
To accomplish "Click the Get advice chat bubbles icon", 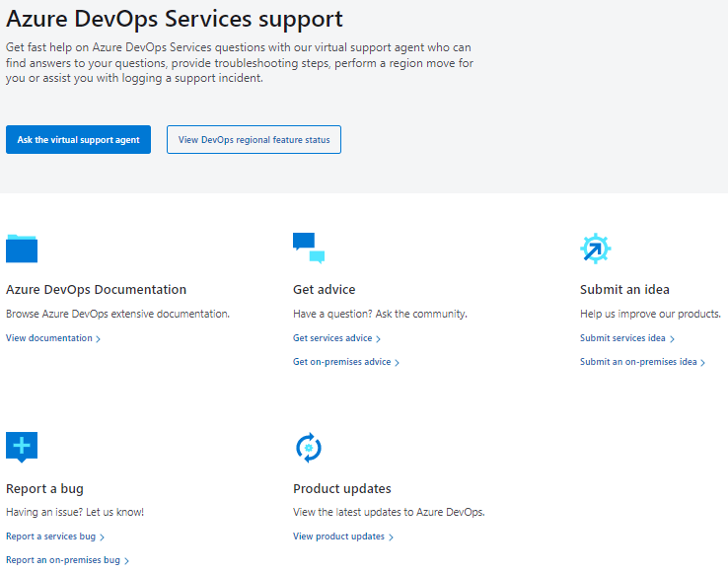I will click(x=309, y=248).
